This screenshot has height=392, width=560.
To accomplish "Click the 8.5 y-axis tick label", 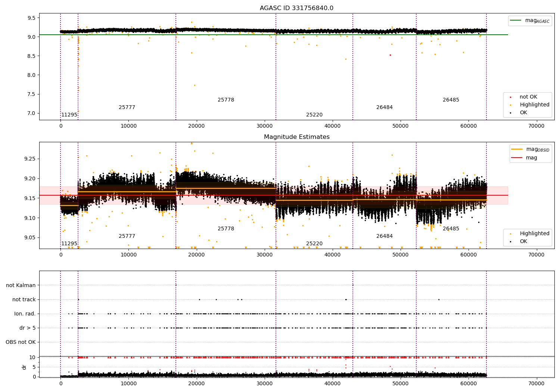I will coord(31,56).
